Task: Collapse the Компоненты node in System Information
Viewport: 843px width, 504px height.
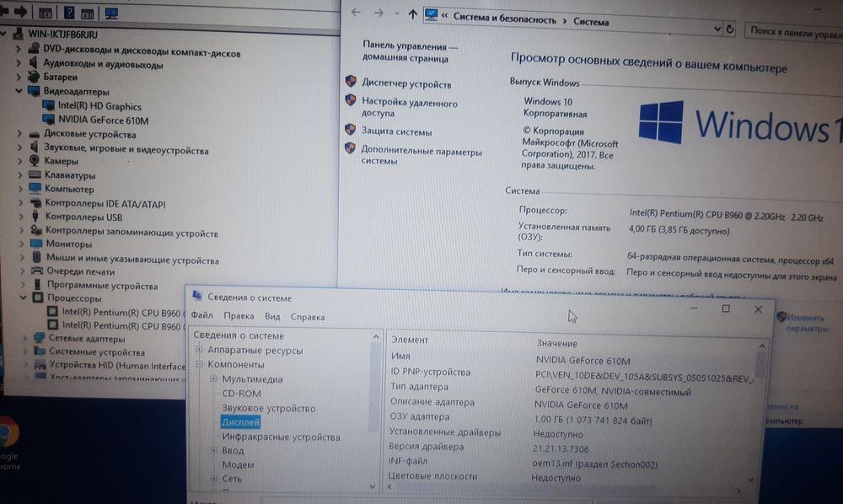Action: [x=200, y=364]
